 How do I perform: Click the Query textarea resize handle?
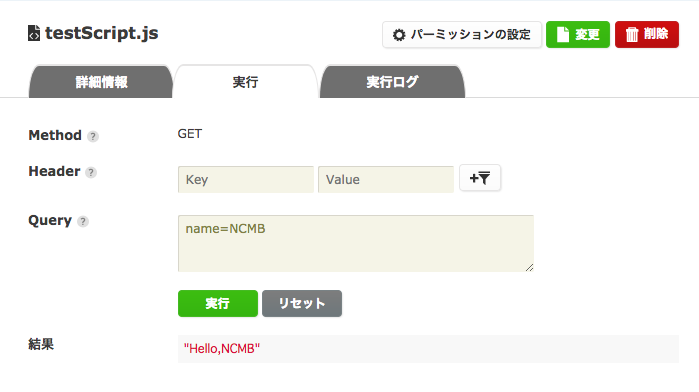[529, 267]
